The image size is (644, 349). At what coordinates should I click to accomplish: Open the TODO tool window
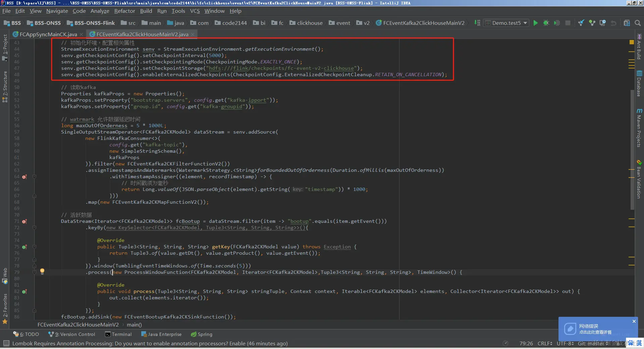coord(26,334)
